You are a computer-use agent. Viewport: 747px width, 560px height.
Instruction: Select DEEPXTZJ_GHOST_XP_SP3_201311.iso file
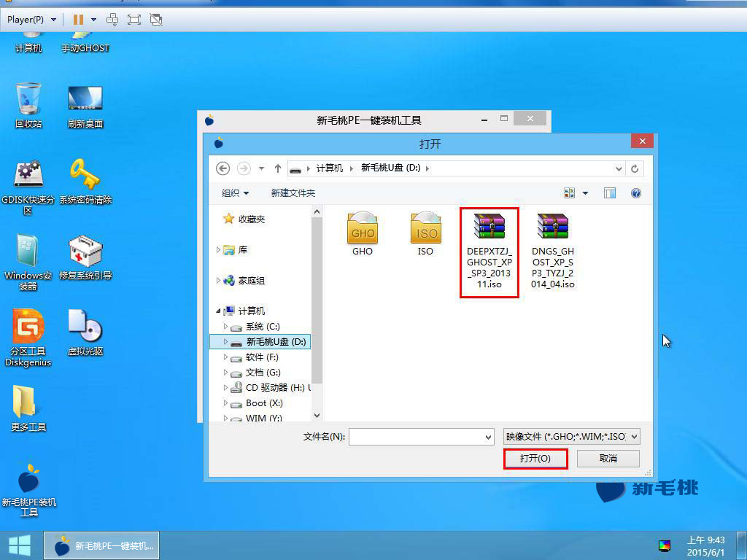489,252
